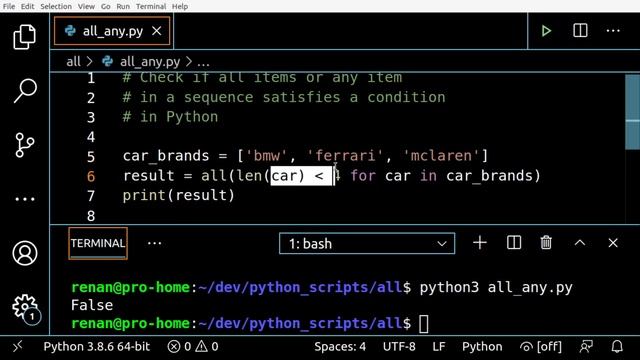The width and height of the screenshot is (640, 360).
Task: Toggle the [off] eye status item
Action: point(540,347)
